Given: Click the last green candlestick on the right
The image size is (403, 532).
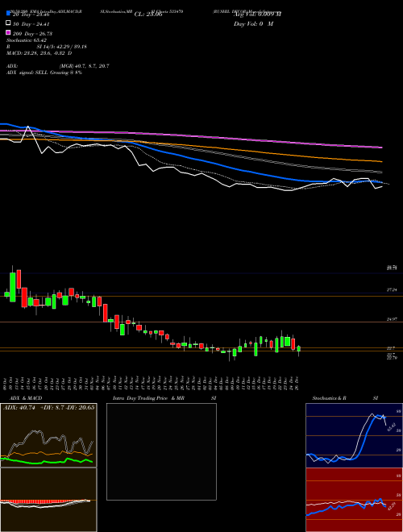Looking at the screenshot, I should coord(299,348).
